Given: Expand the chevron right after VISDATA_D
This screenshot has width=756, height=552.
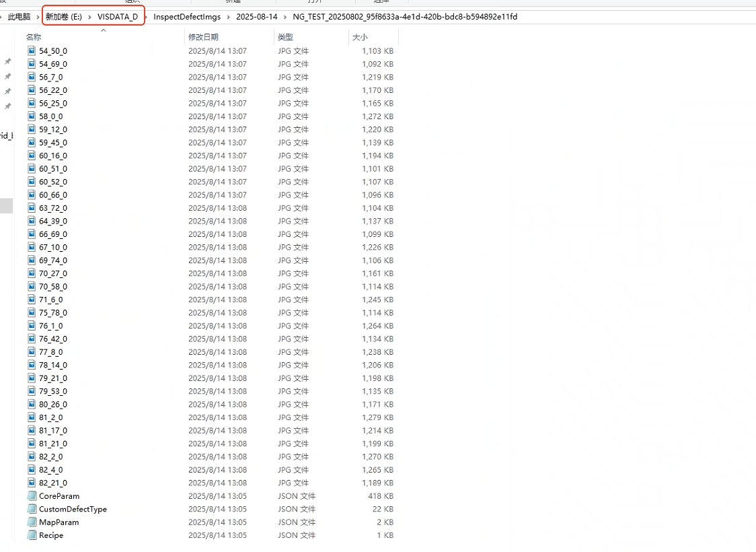Looking at the screenshot, I should click(146, 17).
